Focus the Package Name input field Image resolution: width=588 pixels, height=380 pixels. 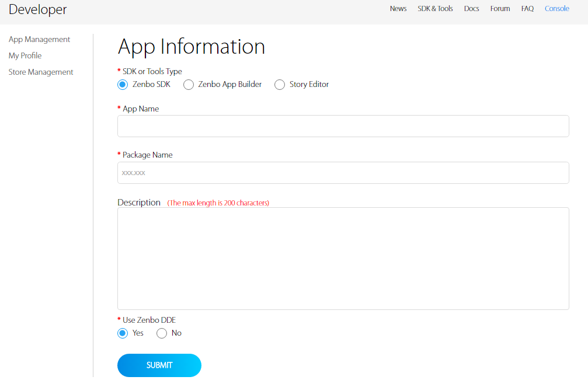pyautogui.click(x=343, y=173)
